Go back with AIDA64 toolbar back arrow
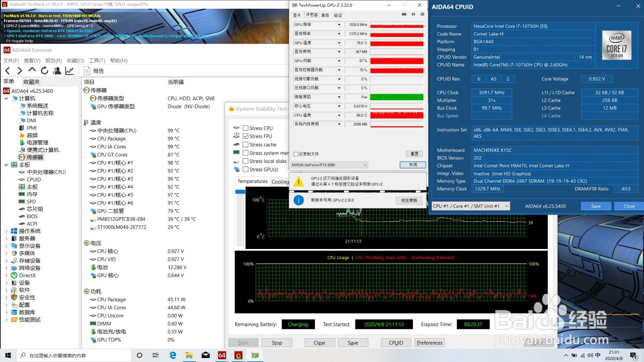The height and width of the screenshot is (362, 644). pos(8,71)
